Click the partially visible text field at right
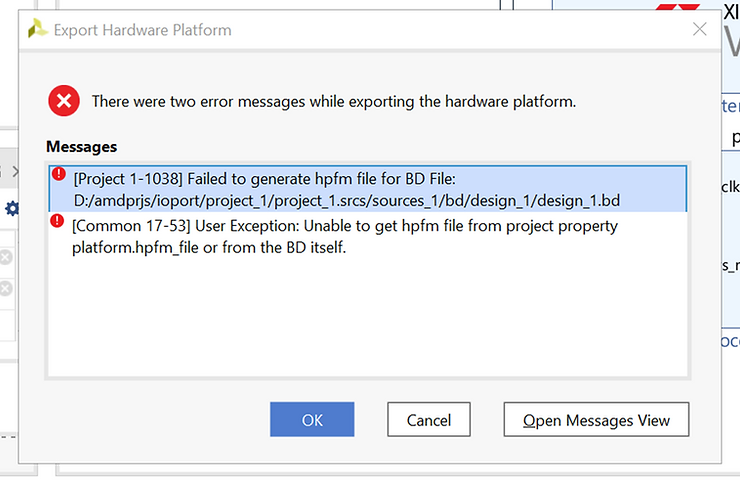This screenshot has height=483, width=740. [730, 138]
